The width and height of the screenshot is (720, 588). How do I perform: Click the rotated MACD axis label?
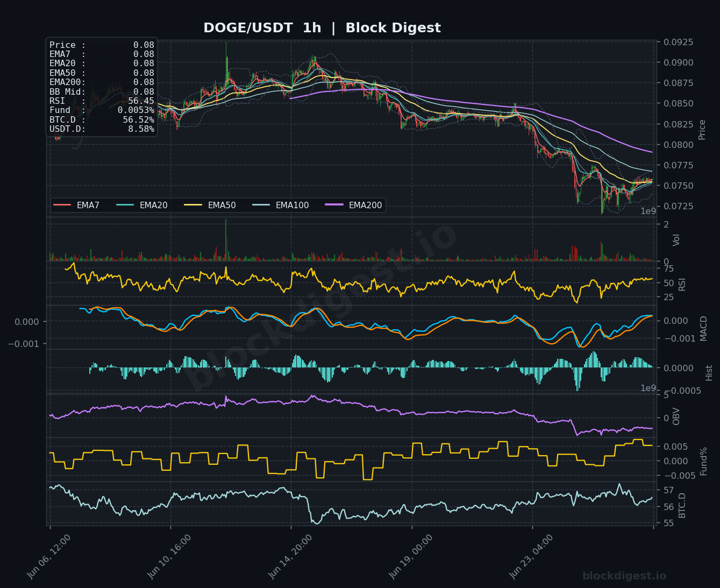point(703,328)
